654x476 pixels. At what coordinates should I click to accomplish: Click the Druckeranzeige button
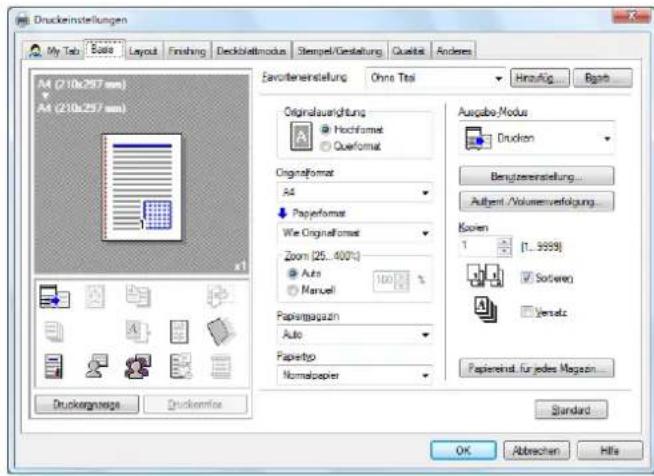[87, 404]
